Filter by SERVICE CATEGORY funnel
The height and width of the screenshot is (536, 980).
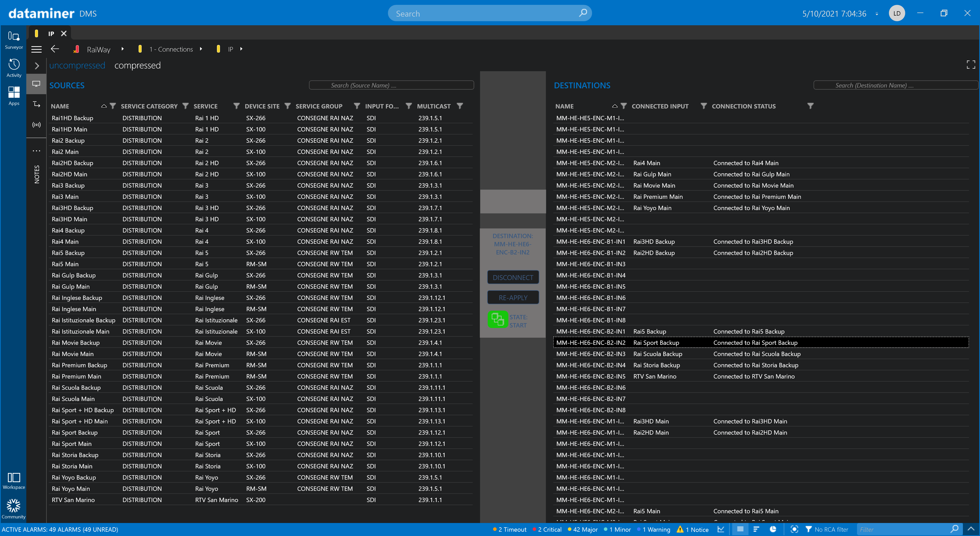[185, 106]
